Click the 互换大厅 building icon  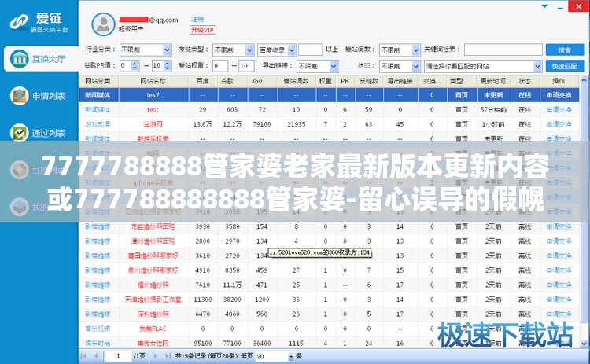(x=19, y=59)
